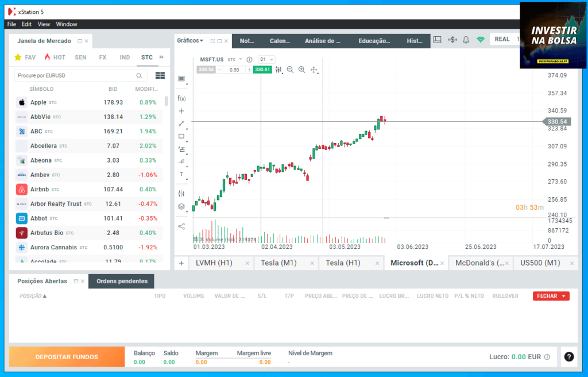
Task: Open the chart template screen icon
Action: click(x=181, y=79)
